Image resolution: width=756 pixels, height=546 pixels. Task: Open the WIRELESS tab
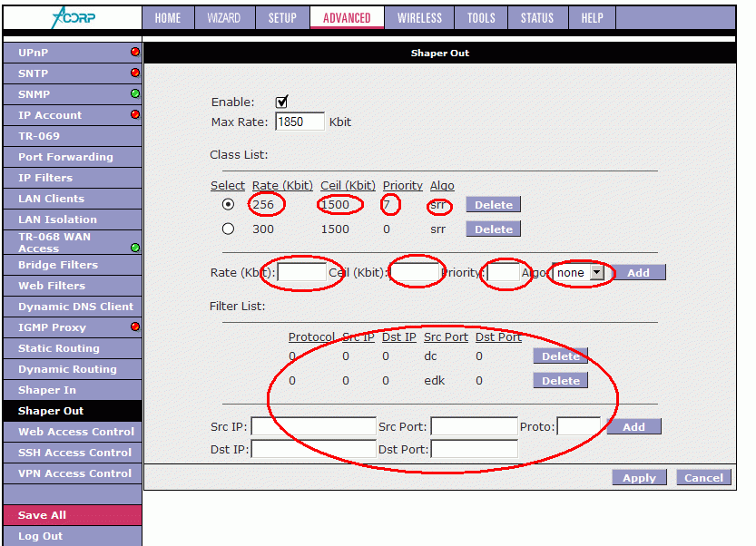coord(419,18)
